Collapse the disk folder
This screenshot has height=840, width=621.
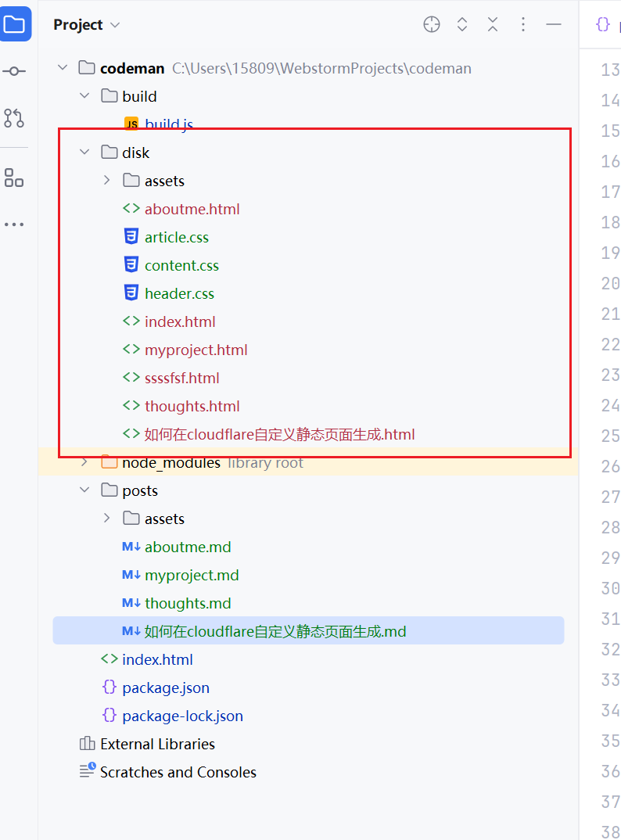pyautogui.click(x=84, y=153)
